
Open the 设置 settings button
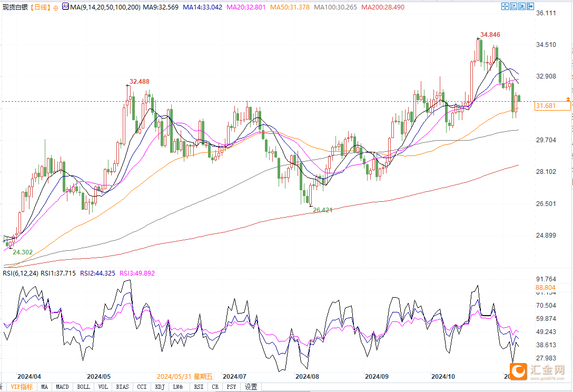click(251, 387)
